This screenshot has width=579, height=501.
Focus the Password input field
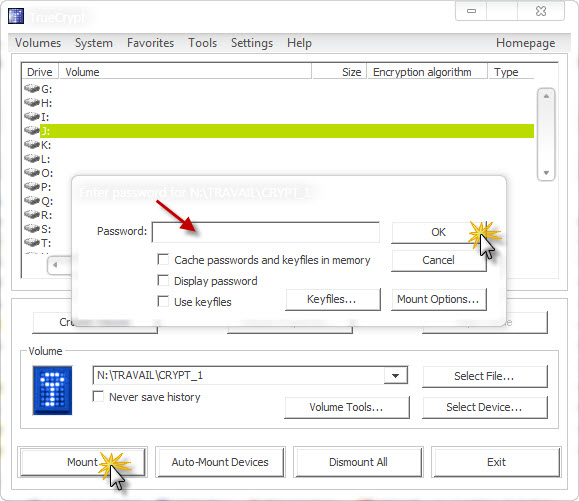(266, 232)
